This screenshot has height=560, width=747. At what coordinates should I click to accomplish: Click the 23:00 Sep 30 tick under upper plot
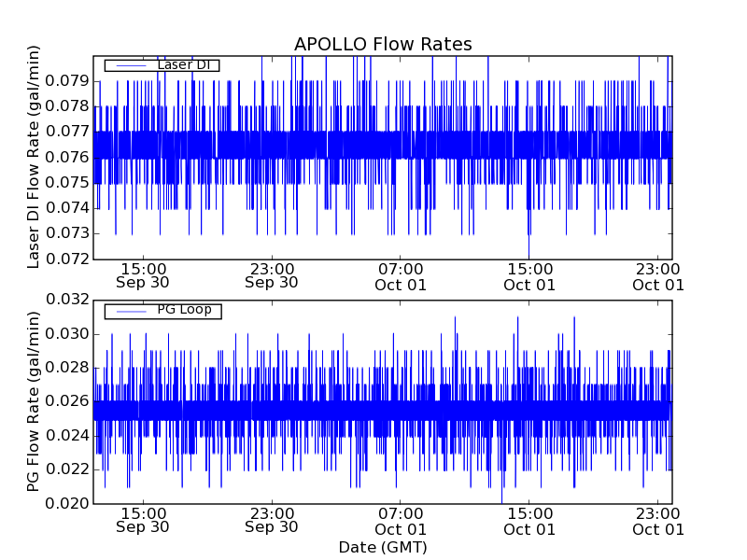pyautogui.click(x=272, y=275)
